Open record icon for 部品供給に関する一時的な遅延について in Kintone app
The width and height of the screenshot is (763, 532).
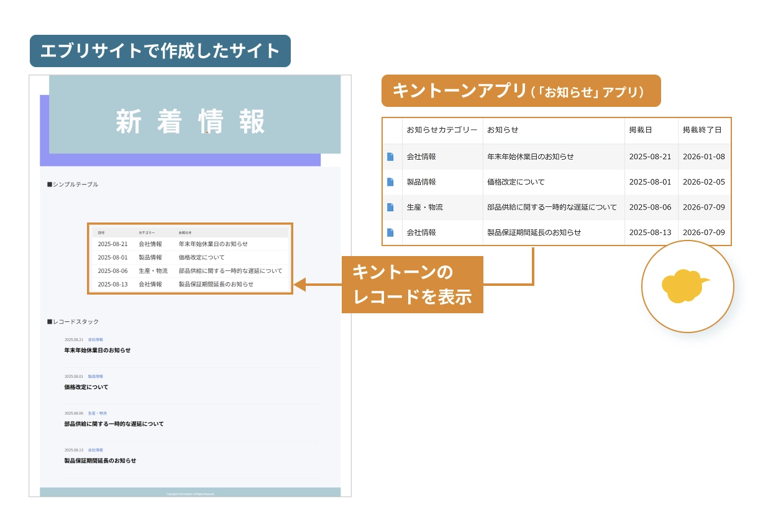390,207
